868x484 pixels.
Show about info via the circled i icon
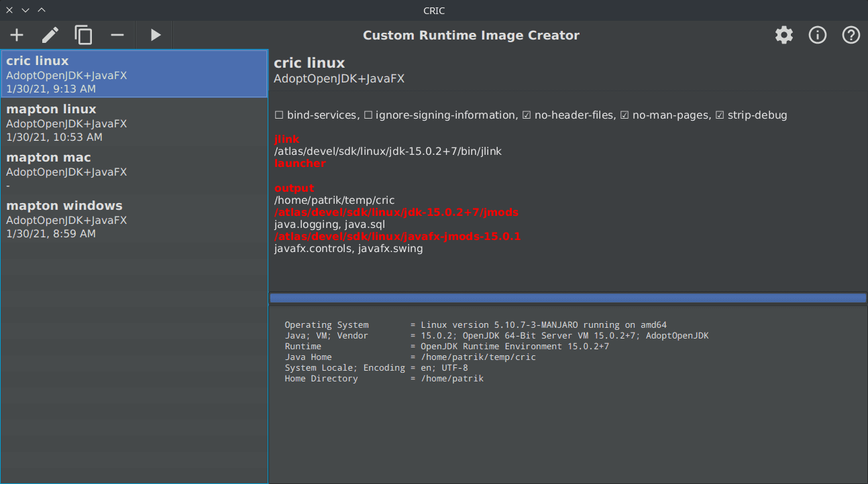(818, 35)
